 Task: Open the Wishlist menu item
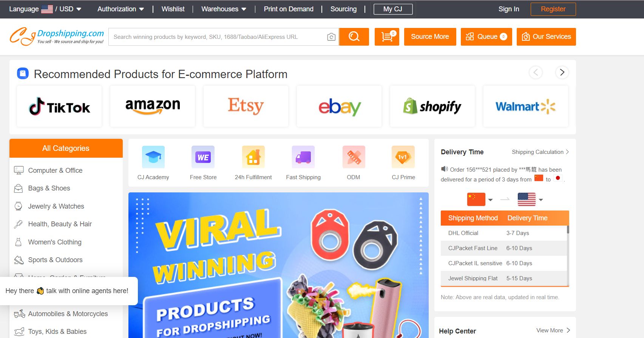(x=173, y=9)
